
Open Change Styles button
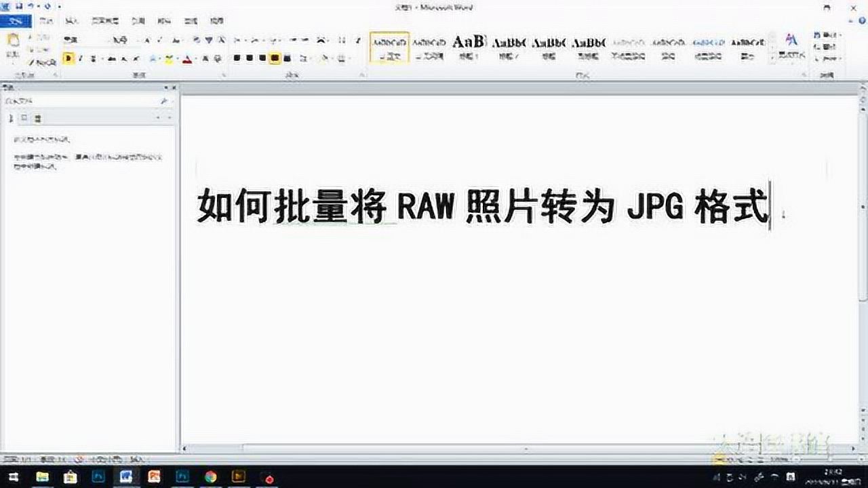point(791,46)
